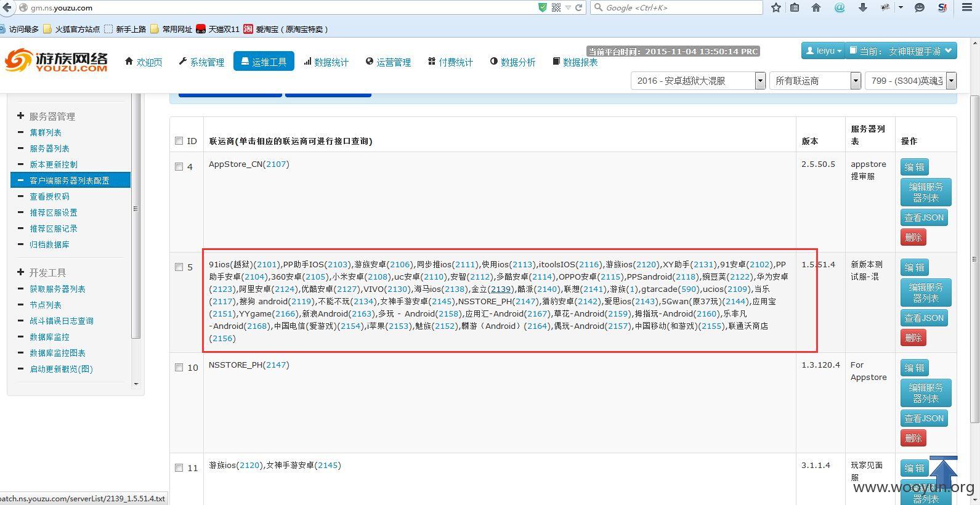The height and width of the screenshot is (505, 980).
Task: Select the 运维工具 nav tab
Action: pos(264,62)
